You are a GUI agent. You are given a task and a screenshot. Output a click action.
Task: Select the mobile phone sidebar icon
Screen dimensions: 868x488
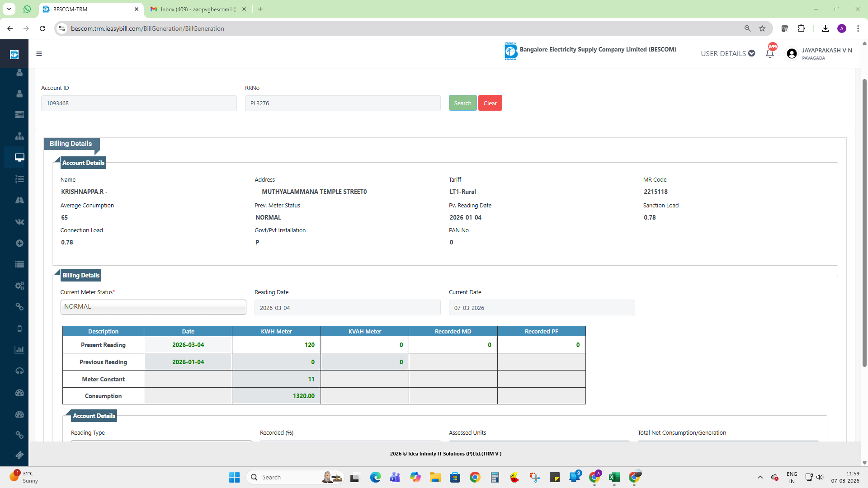tap(19, 328)
